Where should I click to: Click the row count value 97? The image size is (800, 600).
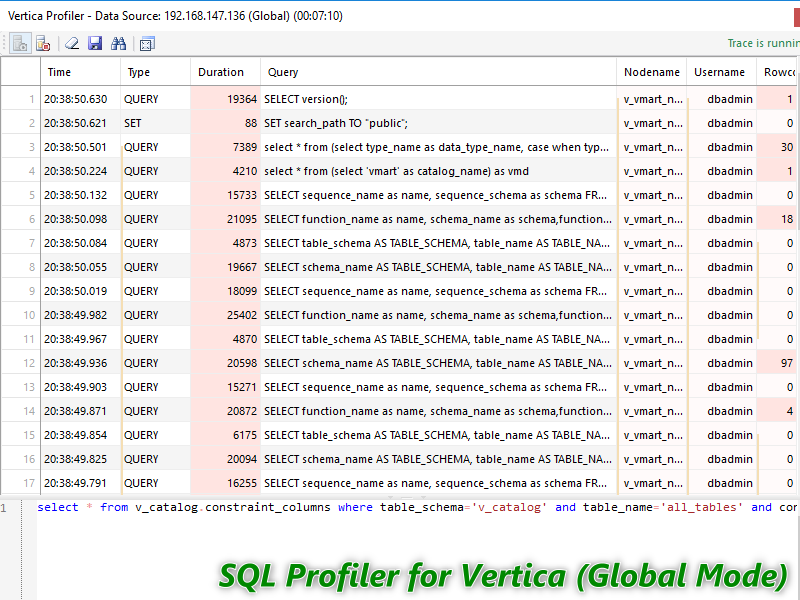pyautogui.click(x=778, y=363)
